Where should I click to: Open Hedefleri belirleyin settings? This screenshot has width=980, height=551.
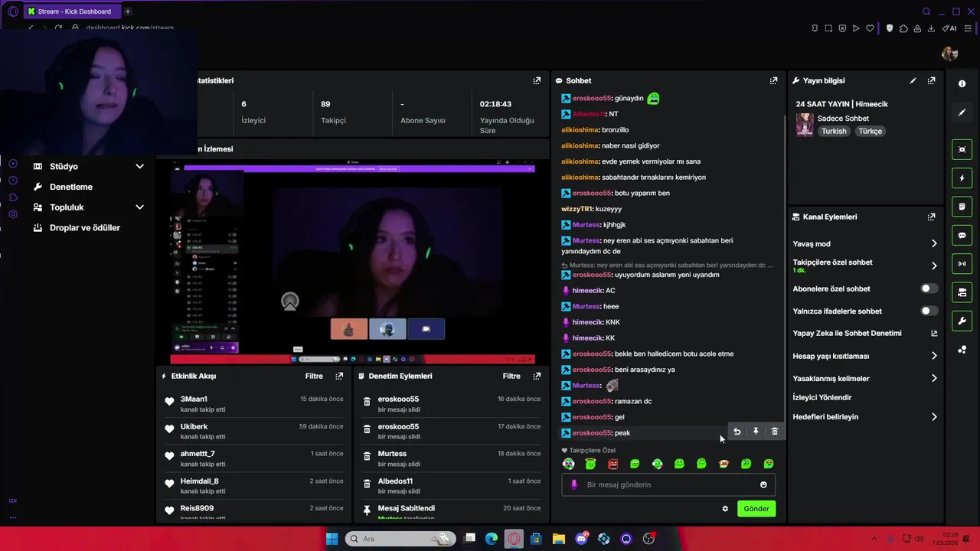tap(864, 417)
